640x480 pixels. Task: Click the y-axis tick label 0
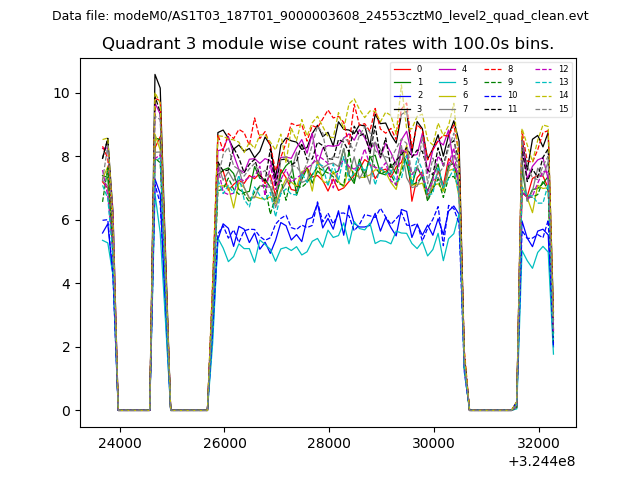(x=66, y=411)
